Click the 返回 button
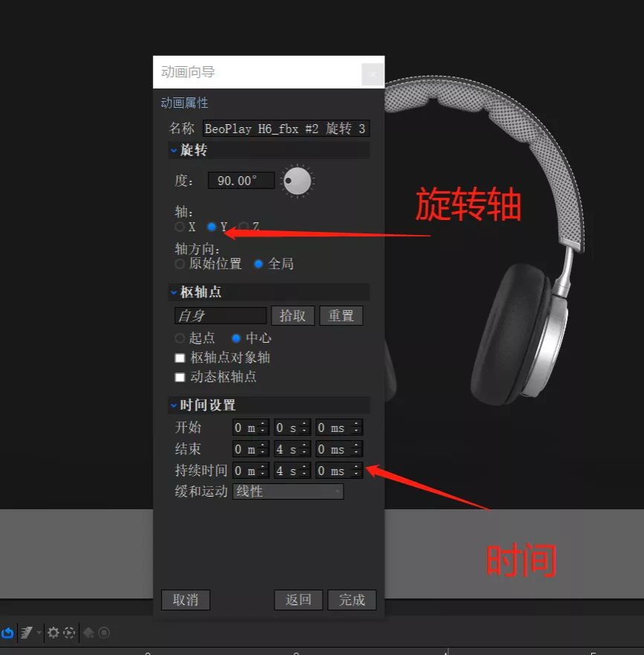The width and height of the screenshot is (644, 655). tap(298, 600)
